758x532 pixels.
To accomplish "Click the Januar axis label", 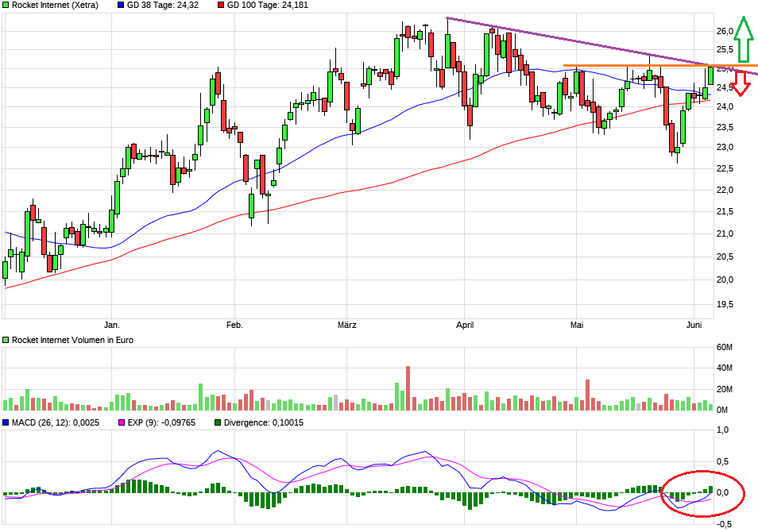I will coord(112,325).
